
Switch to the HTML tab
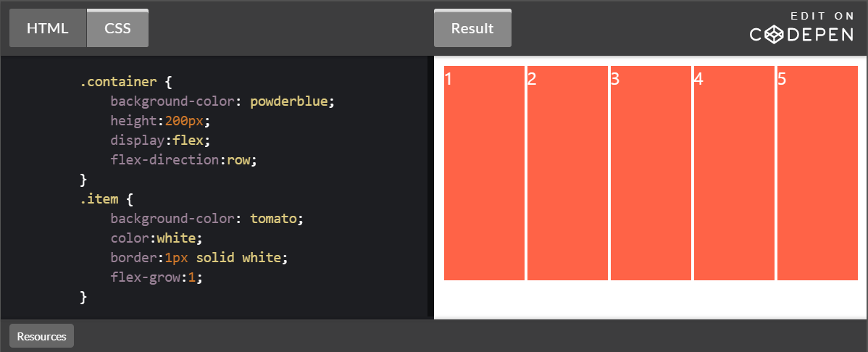(x=48, y=29)
